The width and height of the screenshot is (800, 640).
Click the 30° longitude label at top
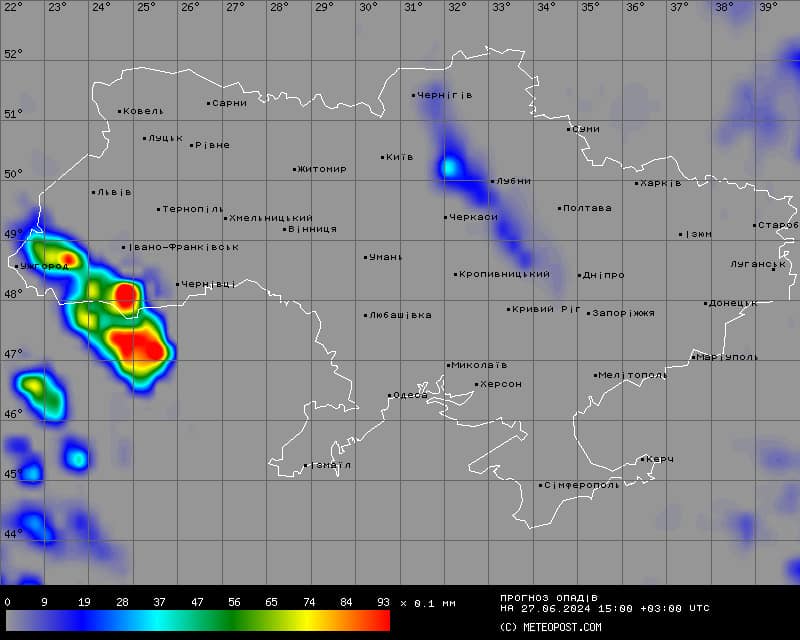[368, 7]
